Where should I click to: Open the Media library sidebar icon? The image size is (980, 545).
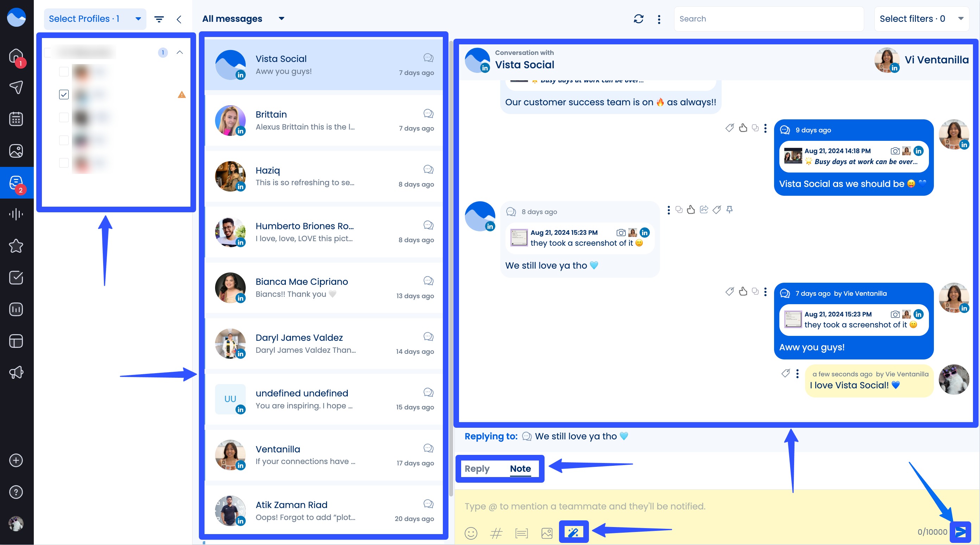click(15, 151)
